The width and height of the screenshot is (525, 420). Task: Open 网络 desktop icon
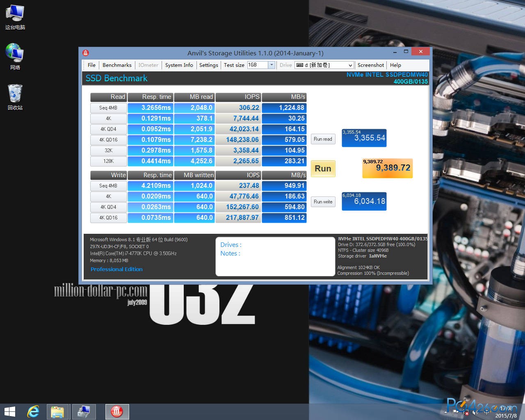pos(15,57)
